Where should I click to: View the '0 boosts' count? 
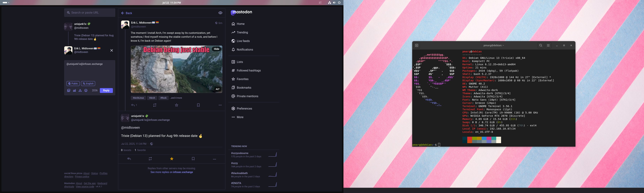126,150
